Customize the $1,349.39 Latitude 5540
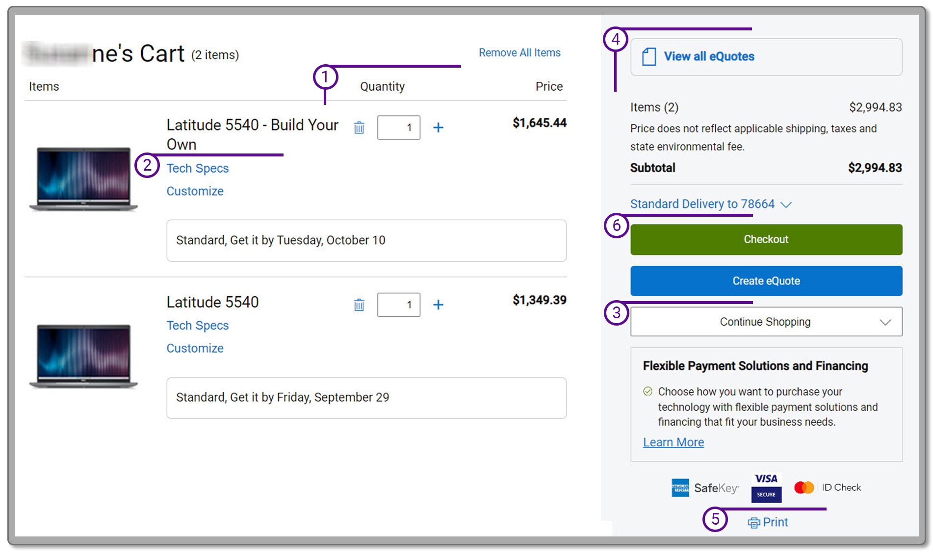The image size is (933, 560). [195, 348]
